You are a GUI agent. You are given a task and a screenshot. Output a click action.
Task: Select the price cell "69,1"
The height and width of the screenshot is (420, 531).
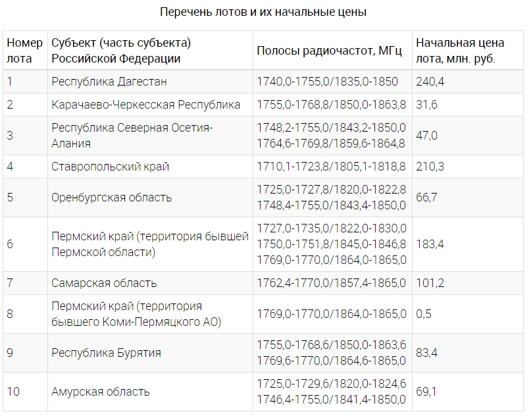427,392
